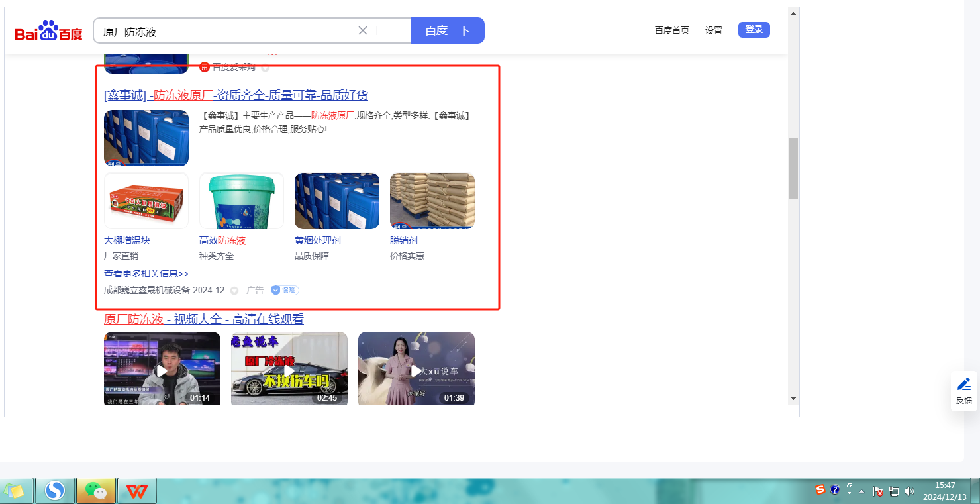Click the page scroll-up arrow
The height and width of the screenshot is (504, 980).
tap(793, 13)
